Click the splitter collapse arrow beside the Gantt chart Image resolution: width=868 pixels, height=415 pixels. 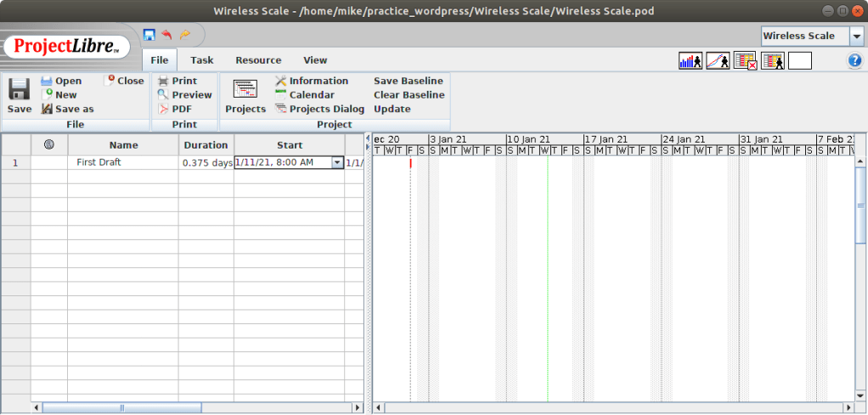pos(368,138)
